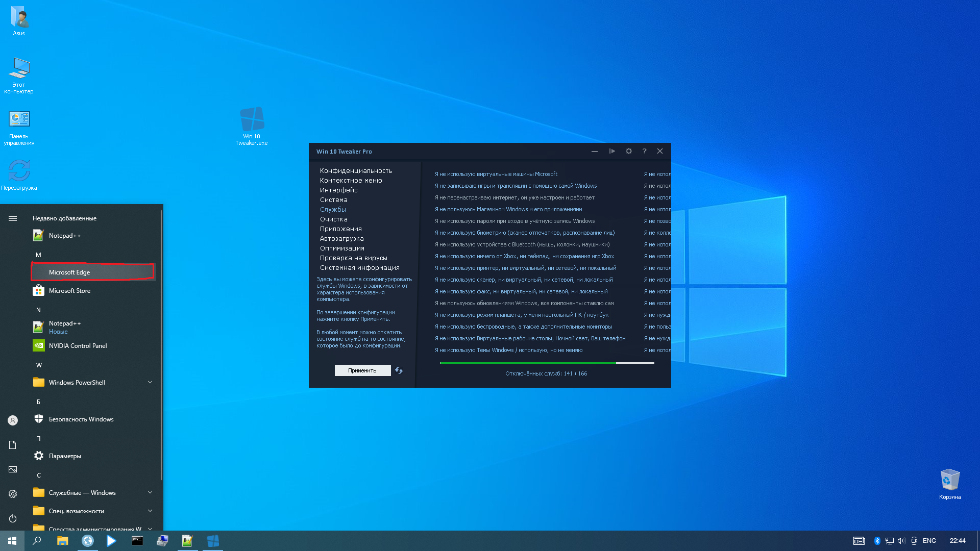This screenshot has height=551, width=980.
Task: Go to the Очистка section
Action: (x=334, y=219)
